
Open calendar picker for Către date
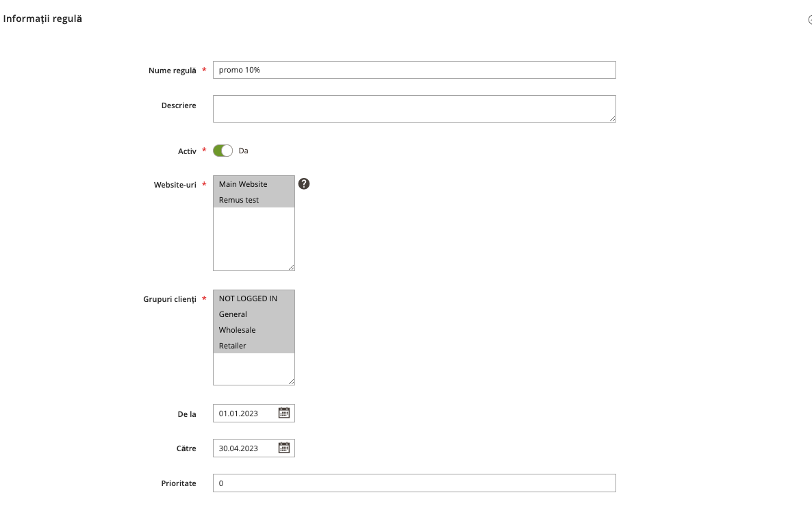click(x=283, y=448)
